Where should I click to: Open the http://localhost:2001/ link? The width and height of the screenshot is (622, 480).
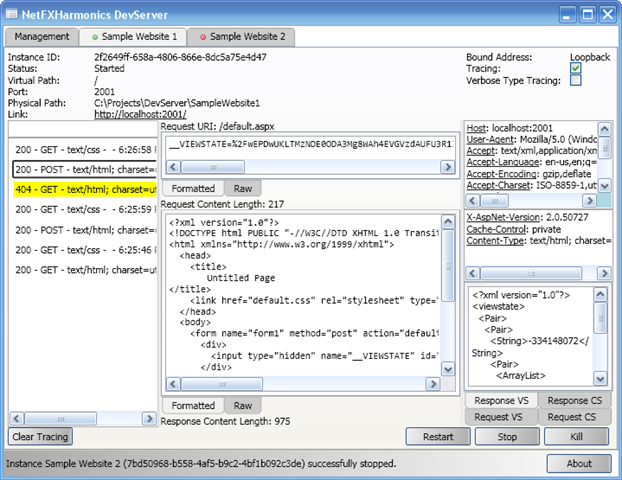(x=140, y=114)
